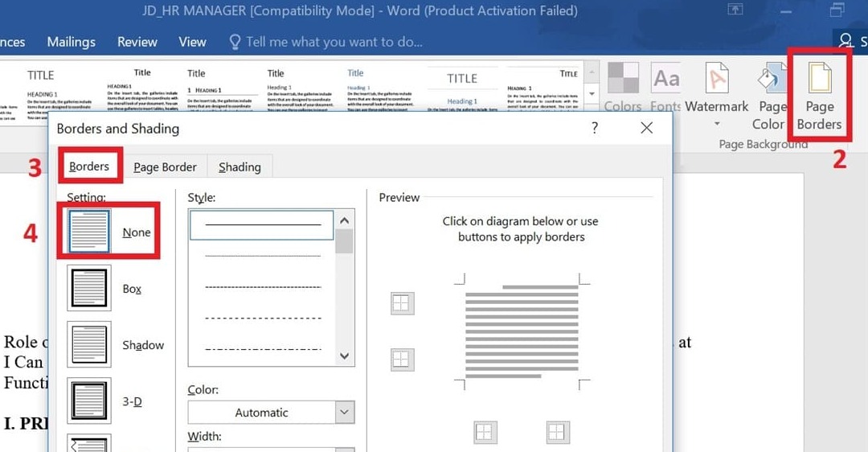868x452 pixels.
Task: Open the Ribbon Display Options icon
Action: click(735, 10)
